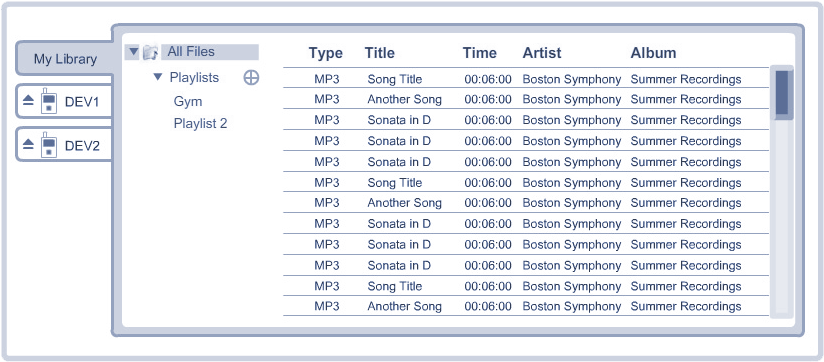Screen dimensions: 824x362
Task: Click the eject icon next to DEV2
Action: click(28, 144)
